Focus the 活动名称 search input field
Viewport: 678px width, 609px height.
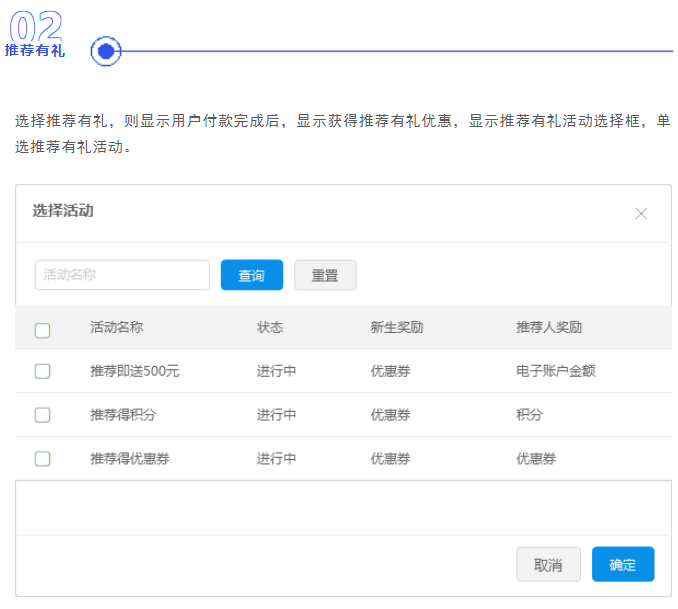point(122,275)
